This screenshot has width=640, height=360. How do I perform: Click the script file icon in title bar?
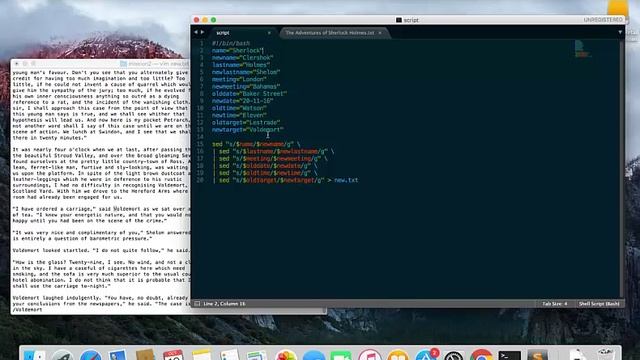(399, 20)
